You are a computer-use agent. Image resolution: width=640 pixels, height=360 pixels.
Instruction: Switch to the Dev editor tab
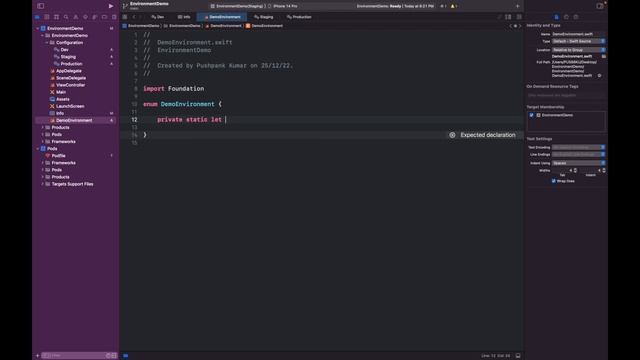pyautogui.click(x=158, y=17)
